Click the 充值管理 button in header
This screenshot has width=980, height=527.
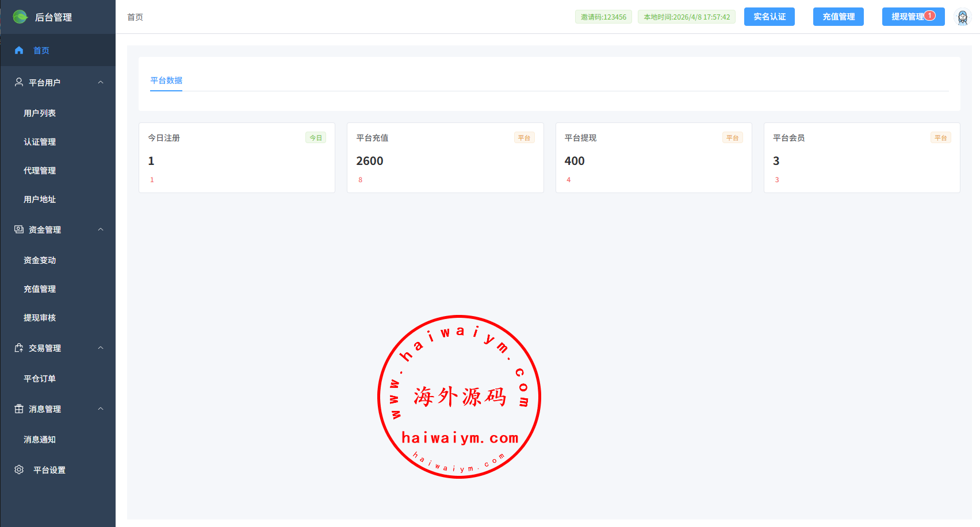coord(838,17)
